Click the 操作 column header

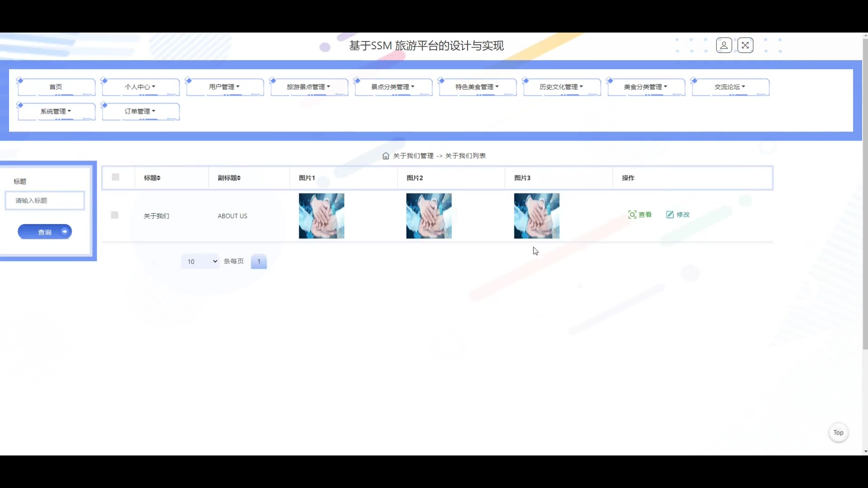pyautogui.click(x=628, y=178)
